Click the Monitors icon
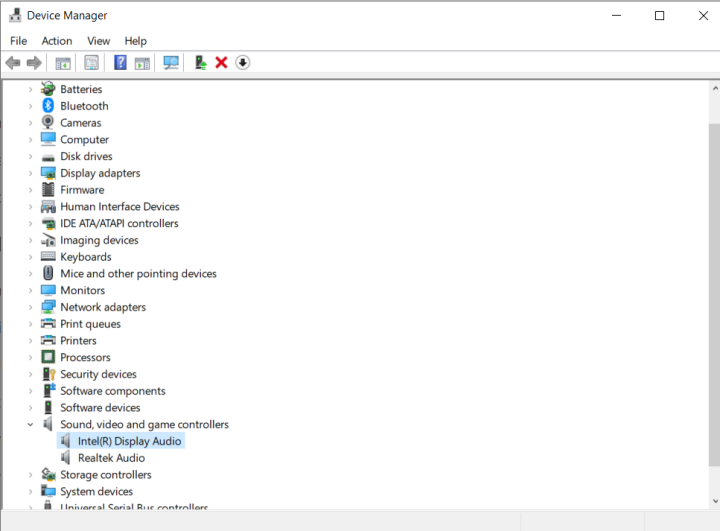 click(x=48, y=290)
